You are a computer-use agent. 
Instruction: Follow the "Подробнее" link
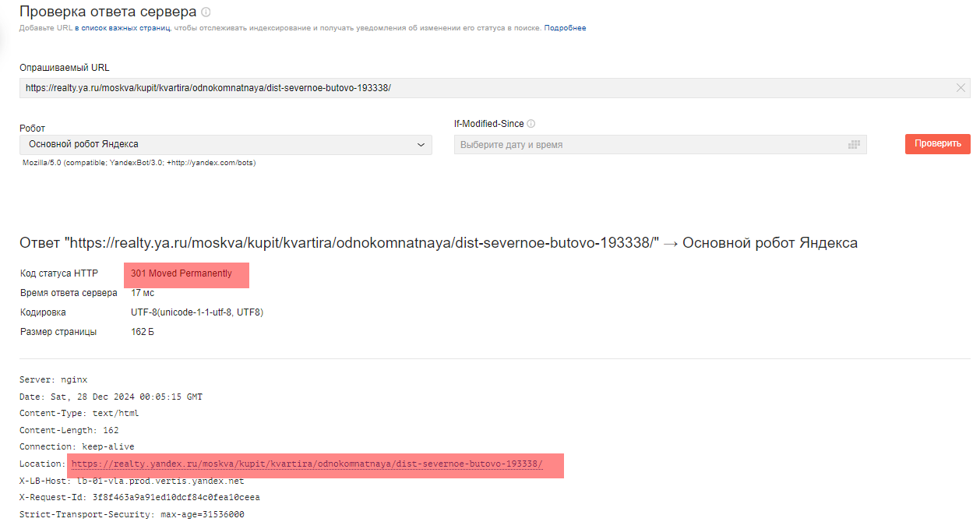(x=565, y=28)
